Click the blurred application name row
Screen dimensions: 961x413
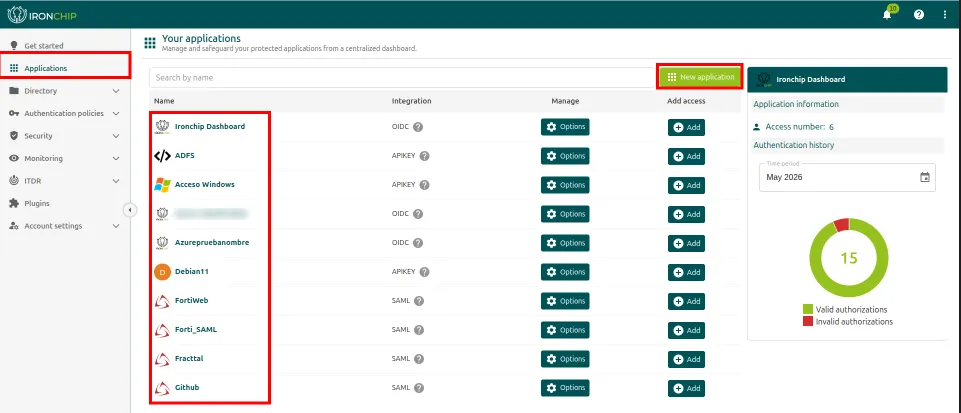coord(211,214)
